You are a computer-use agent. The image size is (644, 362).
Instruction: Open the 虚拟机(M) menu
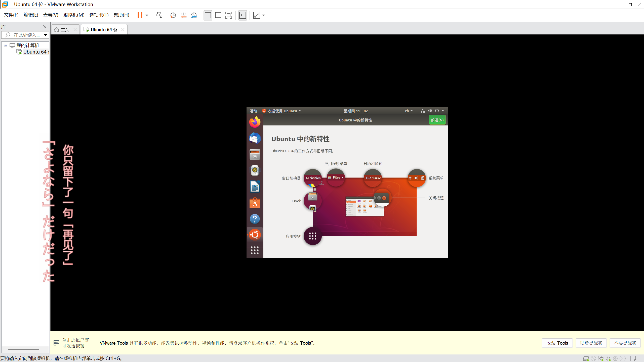[74, 15]
